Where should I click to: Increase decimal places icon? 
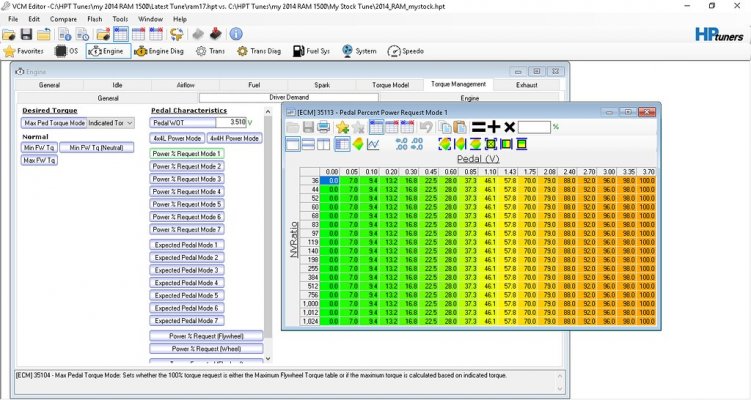click(x=401, y=144)
